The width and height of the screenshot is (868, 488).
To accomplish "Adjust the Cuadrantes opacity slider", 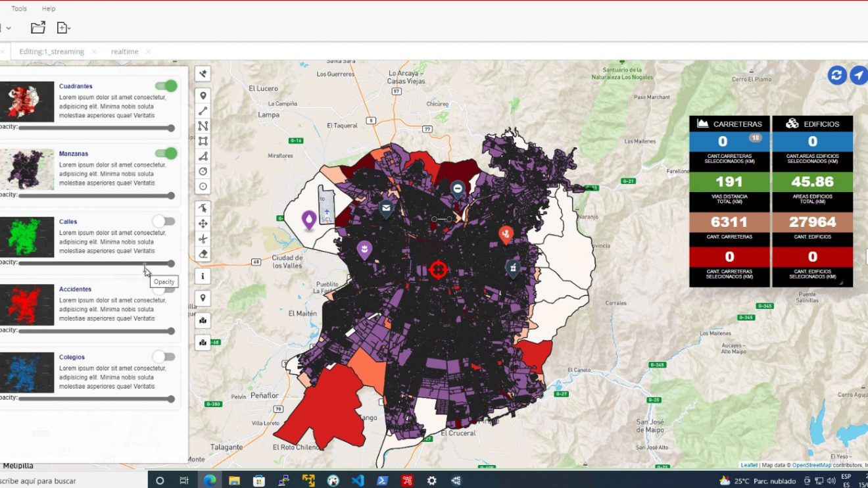I will [x=96, y=128].
